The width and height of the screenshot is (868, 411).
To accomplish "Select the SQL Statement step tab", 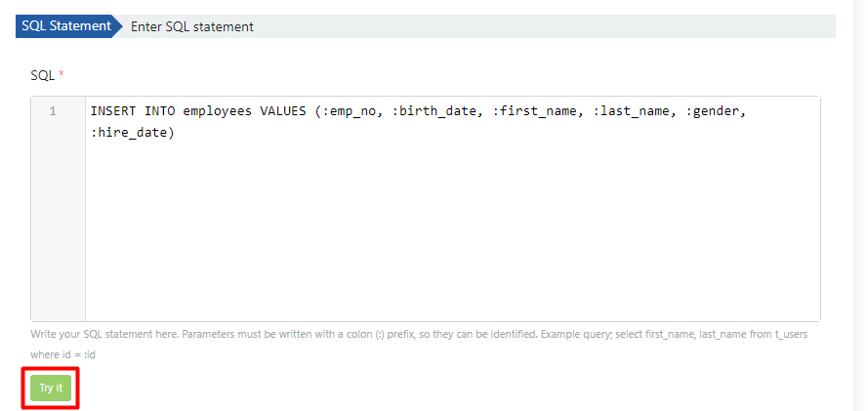I will [x=65, y=26].
